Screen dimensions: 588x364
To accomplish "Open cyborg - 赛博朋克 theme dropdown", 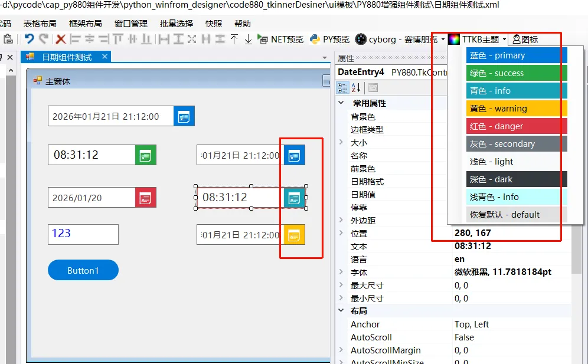I will 400,39.
